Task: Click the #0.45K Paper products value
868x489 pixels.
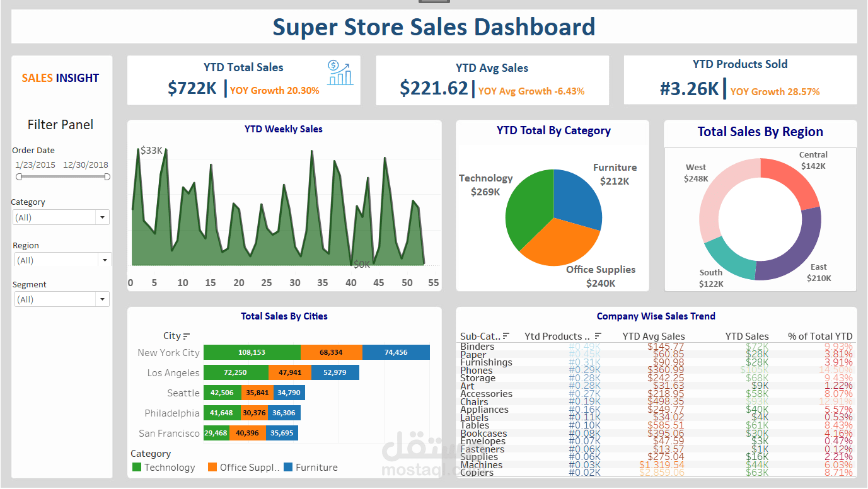Action: tap(584, 355)
